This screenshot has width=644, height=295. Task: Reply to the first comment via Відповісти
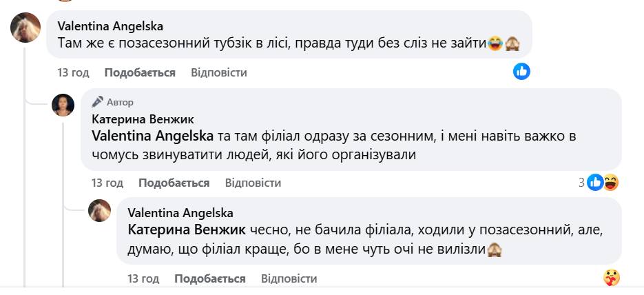coord(218,72)
